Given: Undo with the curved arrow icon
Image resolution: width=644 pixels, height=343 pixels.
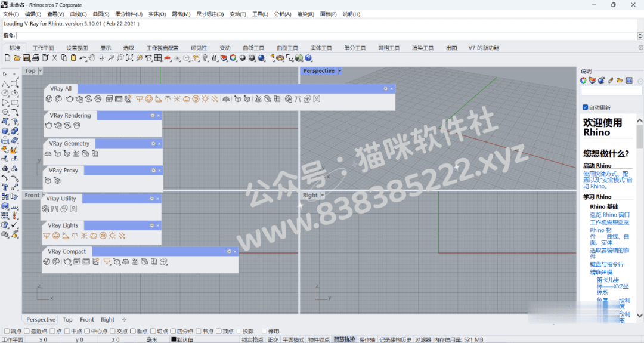Looking at the screenshot, I should click(x=82, y=58).
